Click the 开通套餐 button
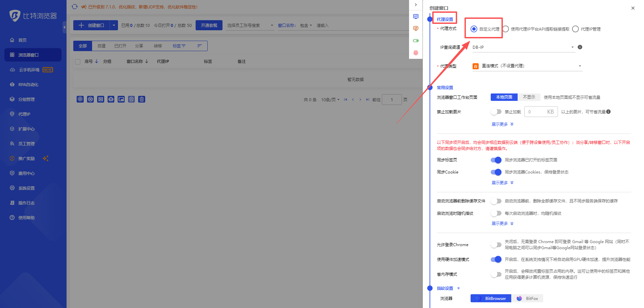The image size is (644, 308). tap(209, 25)
